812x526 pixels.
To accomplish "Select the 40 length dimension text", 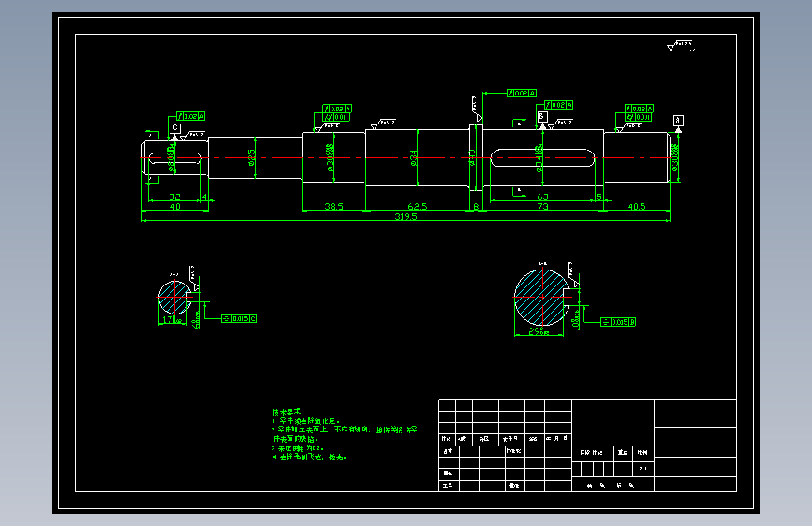I will [x=175, y=207].
